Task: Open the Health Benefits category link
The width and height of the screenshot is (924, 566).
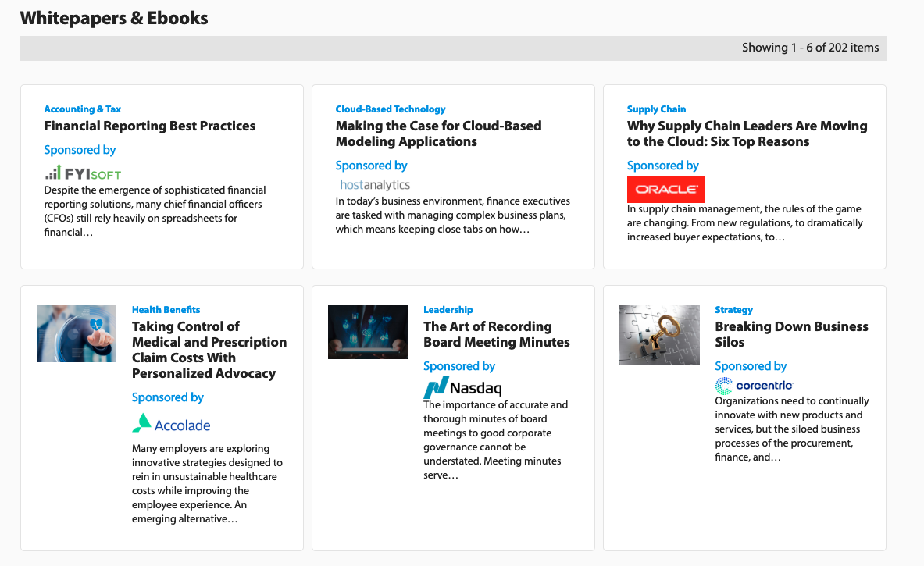Action: 166,310
